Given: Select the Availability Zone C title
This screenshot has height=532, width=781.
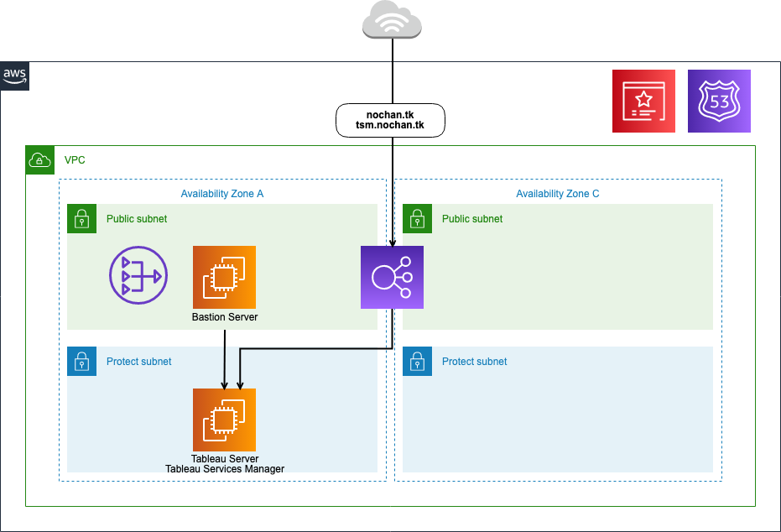Looking at the screenshot, I should click(557, 193).
